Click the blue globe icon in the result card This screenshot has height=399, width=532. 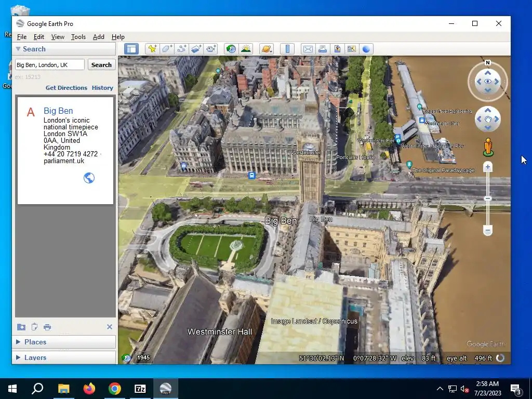(x=89, y=178)
